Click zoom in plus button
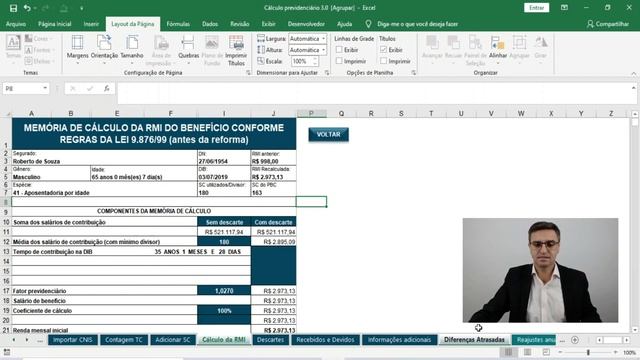640x360 pixels. tap(616, 352)
